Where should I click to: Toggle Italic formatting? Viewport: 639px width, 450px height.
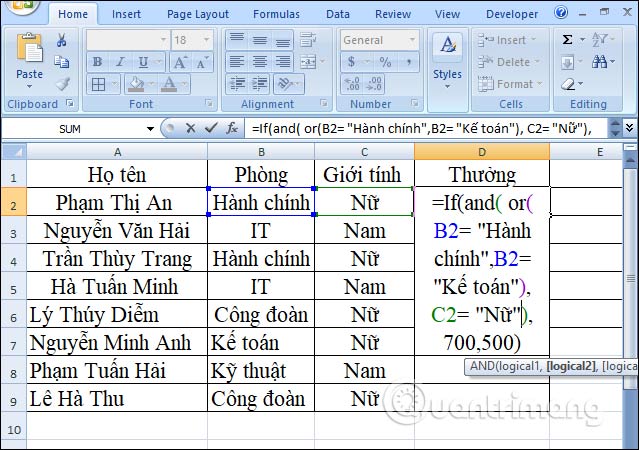coord(120,62)
